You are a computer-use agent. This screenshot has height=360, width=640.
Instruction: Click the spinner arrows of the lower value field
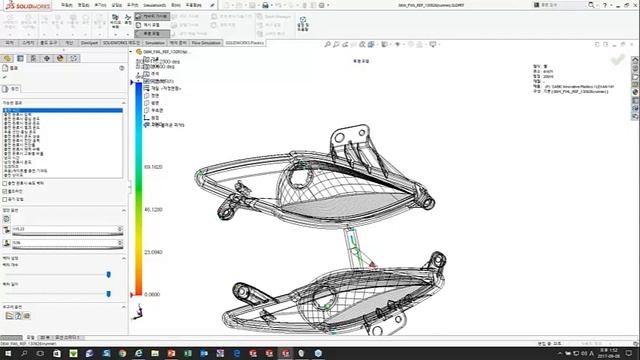(120, 243)
